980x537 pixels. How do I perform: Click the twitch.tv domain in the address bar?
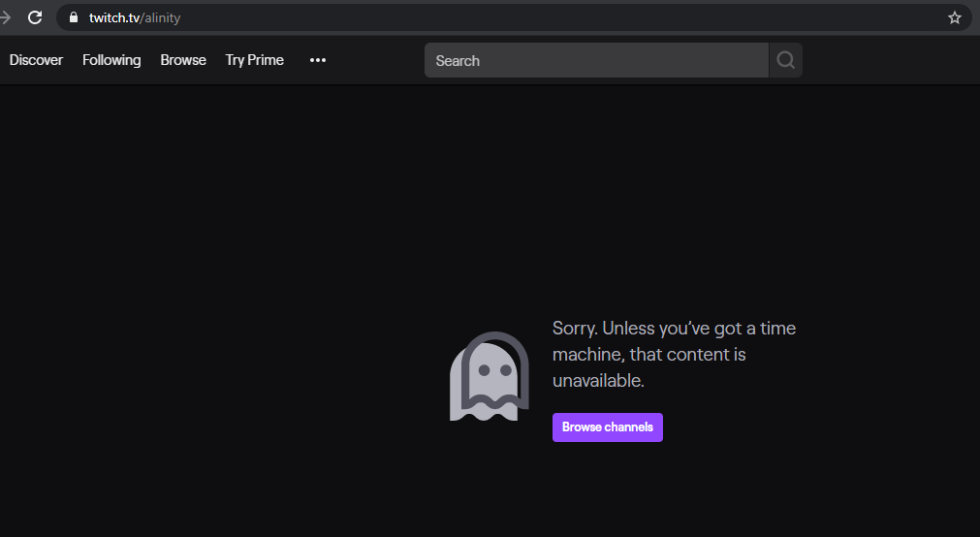click(x=114, y=17)
